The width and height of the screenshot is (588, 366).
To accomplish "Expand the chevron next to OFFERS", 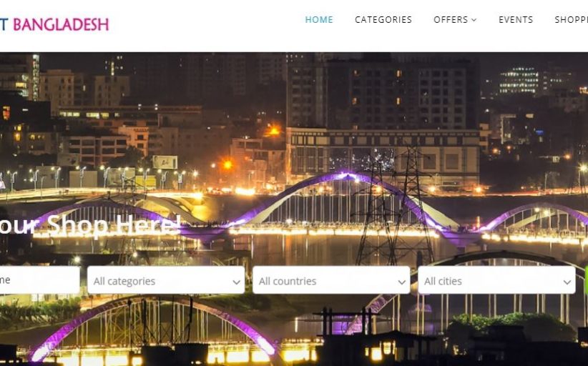I will [x=474, y=20].
